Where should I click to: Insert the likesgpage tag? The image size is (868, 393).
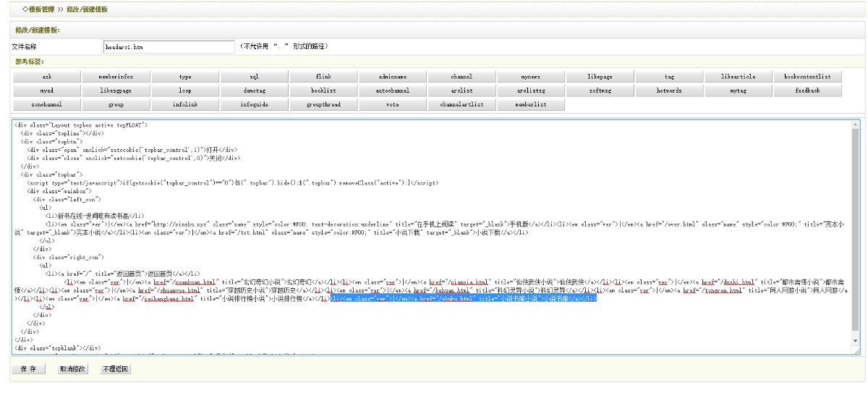click(116, 90)
